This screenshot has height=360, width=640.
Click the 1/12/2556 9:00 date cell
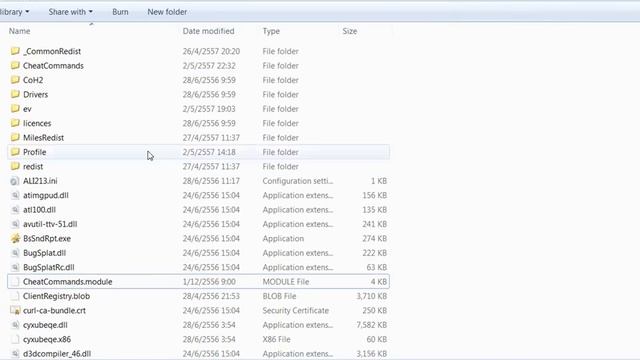(209, 282)
